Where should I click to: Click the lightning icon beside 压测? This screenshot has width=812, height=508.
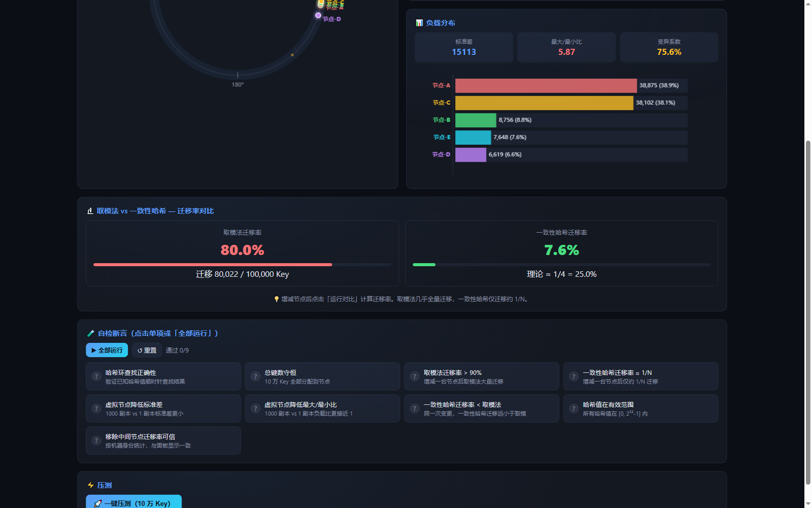[x=91, y=485]
